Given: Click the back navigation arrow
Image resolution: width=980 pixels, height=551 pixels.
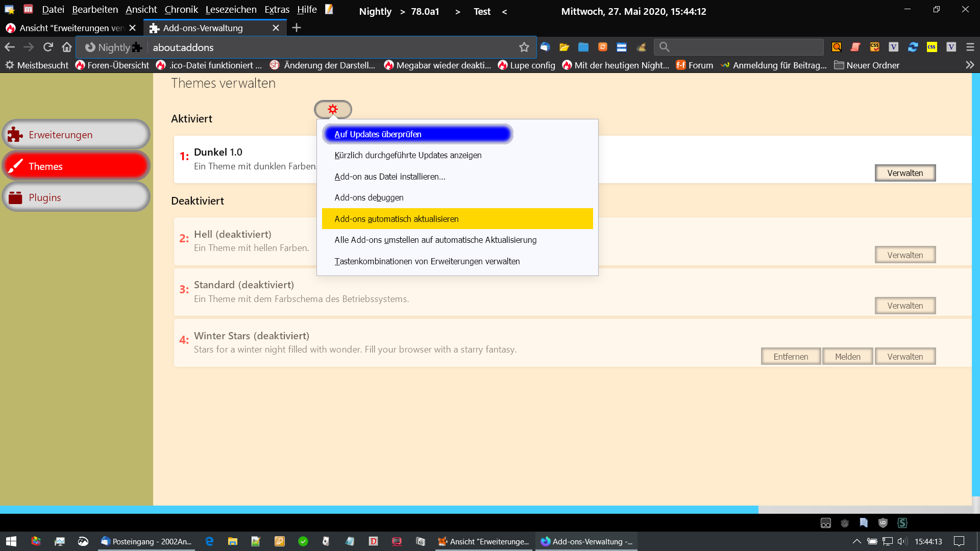Looking at the screenshot, I should pos(10,47).
